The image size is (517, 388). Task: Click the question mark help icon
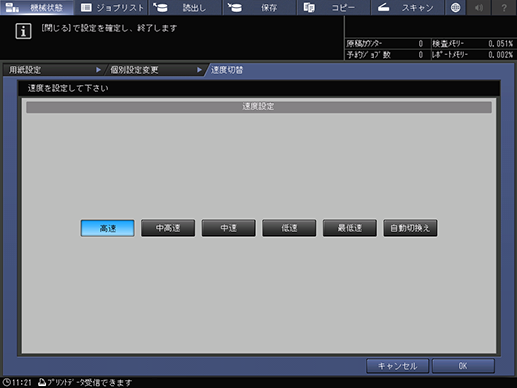pyautogui.click(x=504, y=7)
